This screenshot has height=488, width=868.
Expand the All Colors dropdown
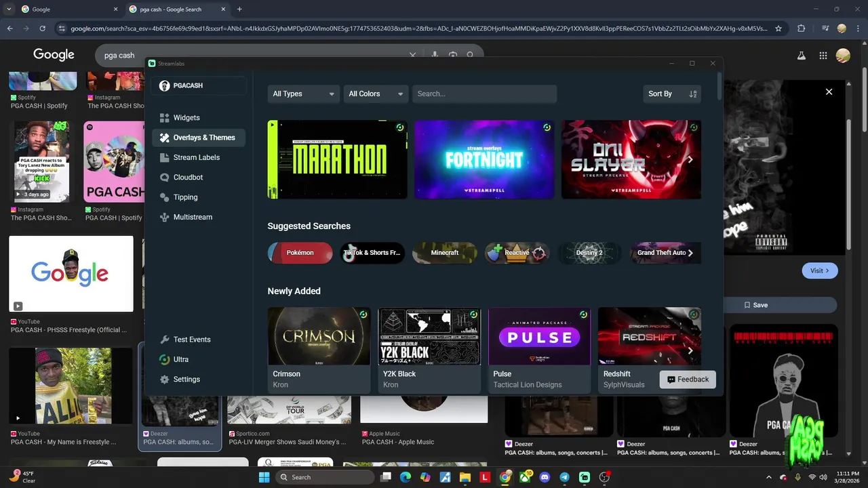click(x=376, y=94)
